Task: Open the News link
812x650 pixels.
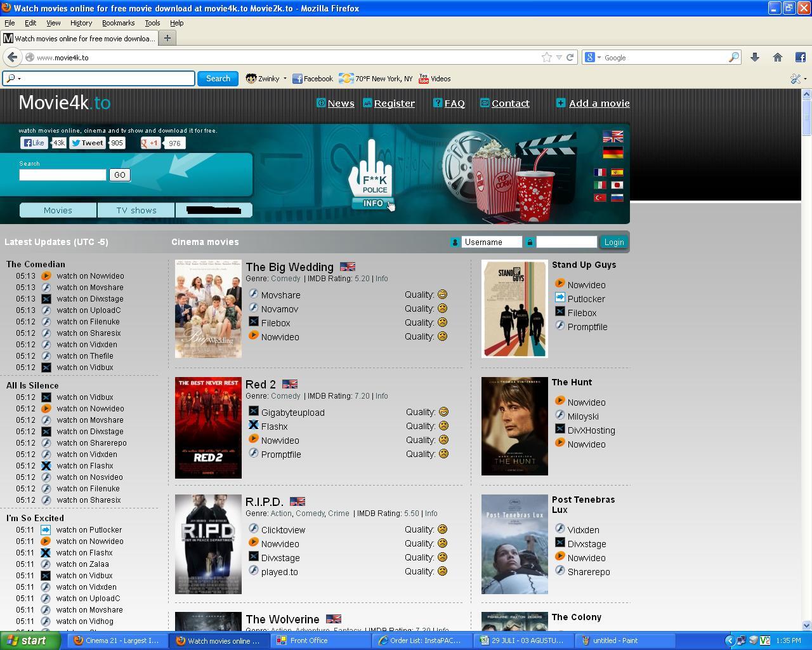Action: 341,103
